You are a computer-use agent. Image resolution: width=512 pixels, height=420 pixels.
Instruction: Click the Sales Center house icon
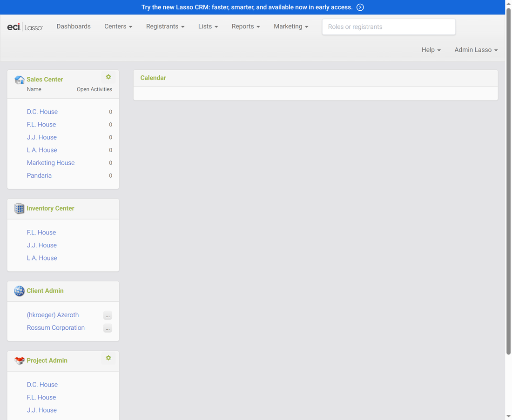19,80
